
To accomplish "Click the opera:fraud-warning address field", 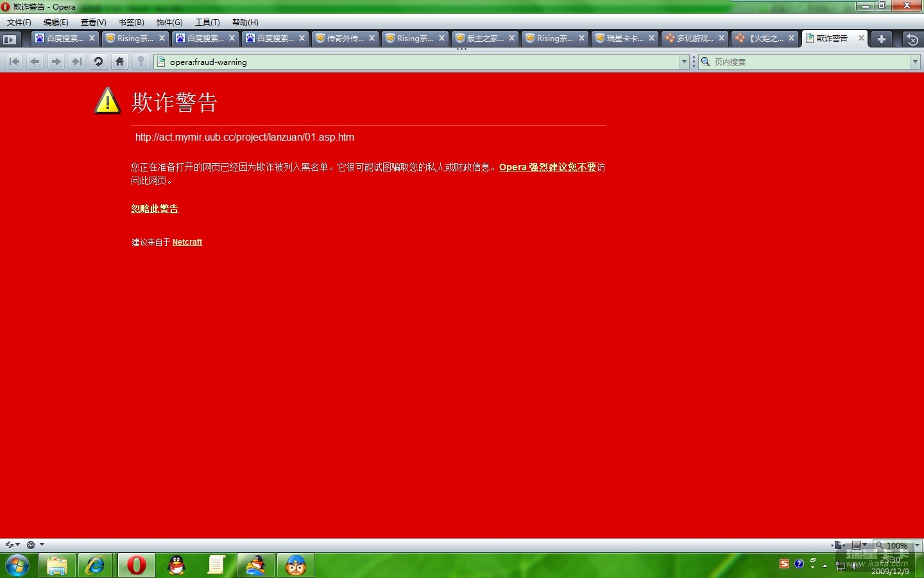I will coord(420,62).
